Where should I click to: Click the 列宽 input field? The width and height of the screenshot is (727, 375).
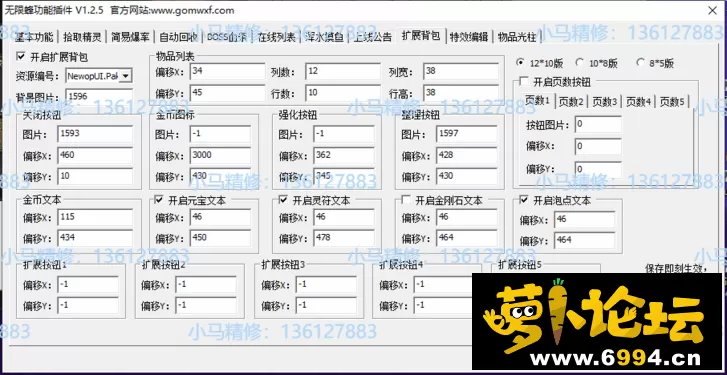[x=460, y=71]
